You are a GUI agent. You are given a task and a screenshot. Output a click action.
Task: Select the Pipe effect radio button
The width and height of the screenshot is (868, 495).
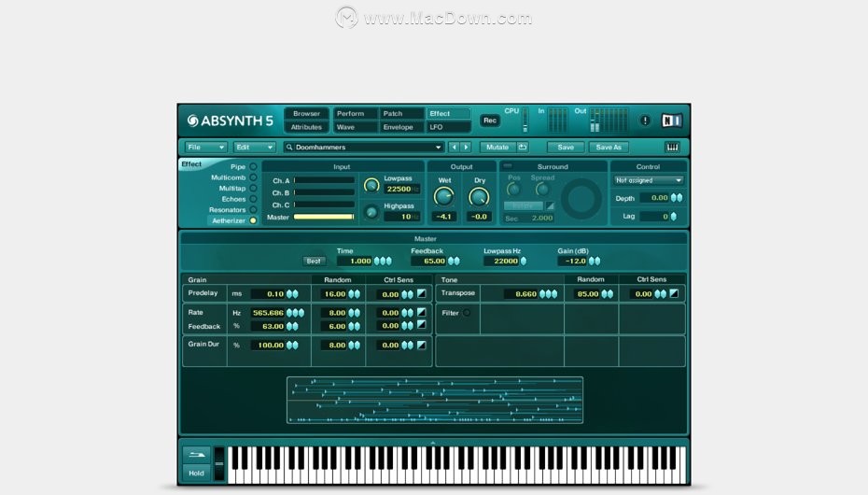click(253, 166)
